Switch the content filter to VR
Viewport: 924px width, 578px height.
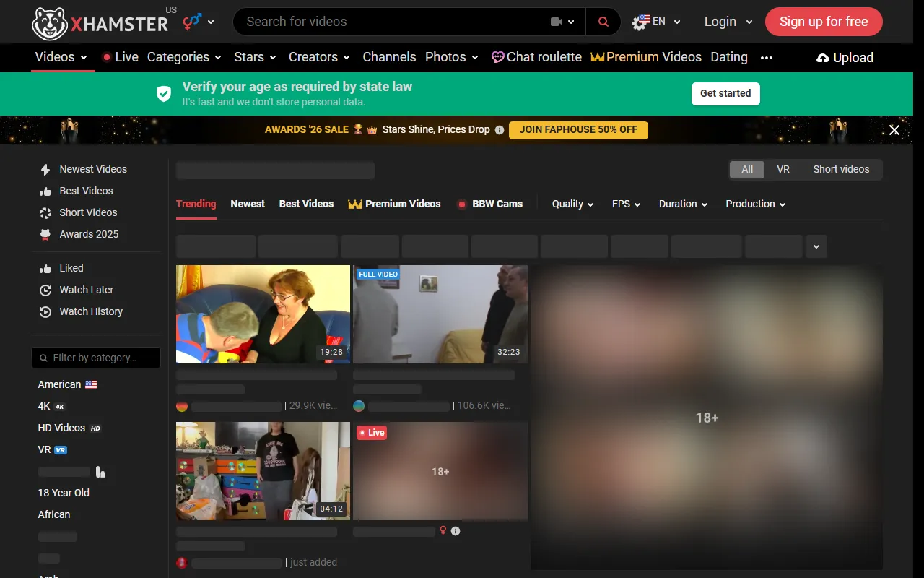point(783,169)
